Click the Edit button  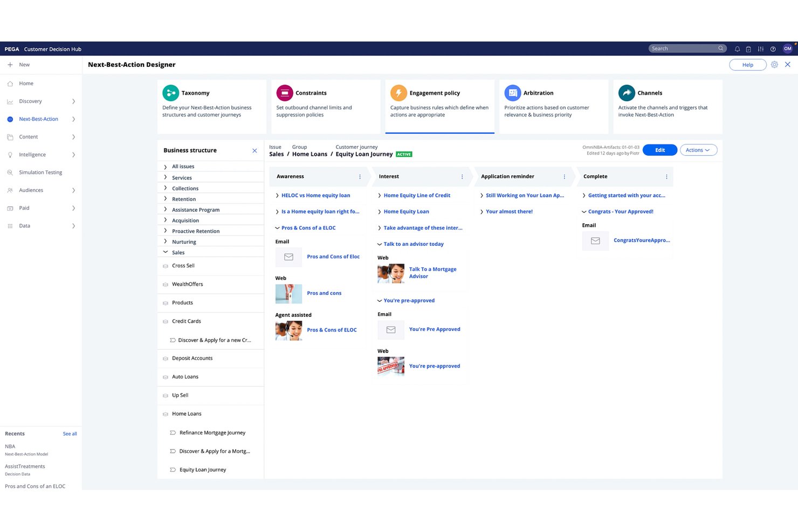click(660, 150)
